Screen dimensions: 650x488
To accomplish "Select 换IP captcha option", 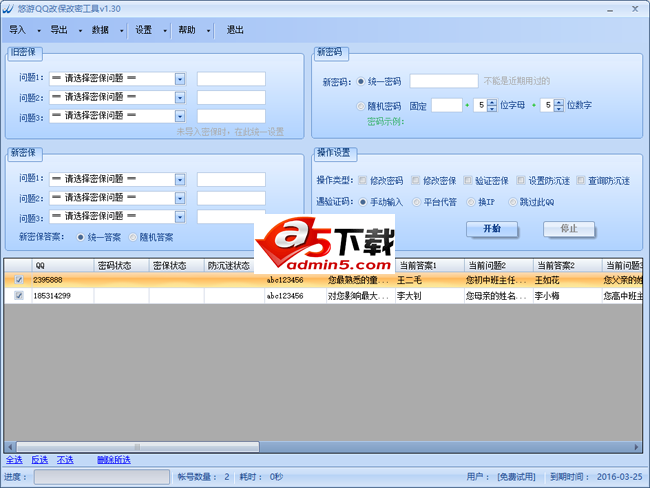I will tap(471, 202).
